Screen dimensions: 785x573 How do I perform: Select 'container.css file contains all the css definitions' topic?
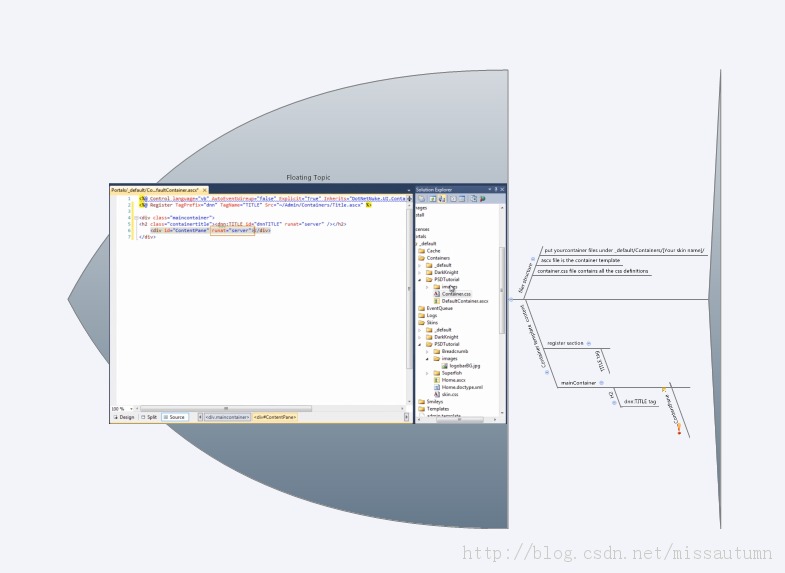pyautogui.click(x=593, y=271)
